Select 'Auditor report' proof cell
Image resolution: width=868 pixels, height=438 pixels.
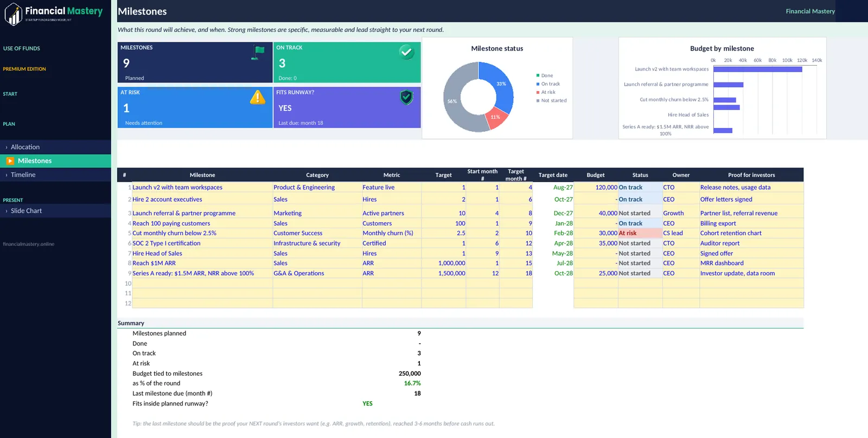pyautogui.click(x=751, y=243)
